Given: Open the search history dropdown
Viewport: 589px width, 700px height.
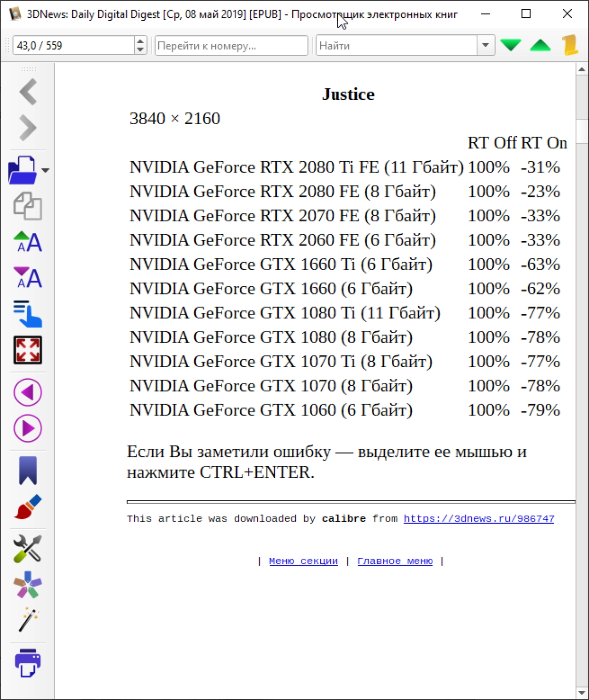Looking at the screenshot, I should 485,46.
